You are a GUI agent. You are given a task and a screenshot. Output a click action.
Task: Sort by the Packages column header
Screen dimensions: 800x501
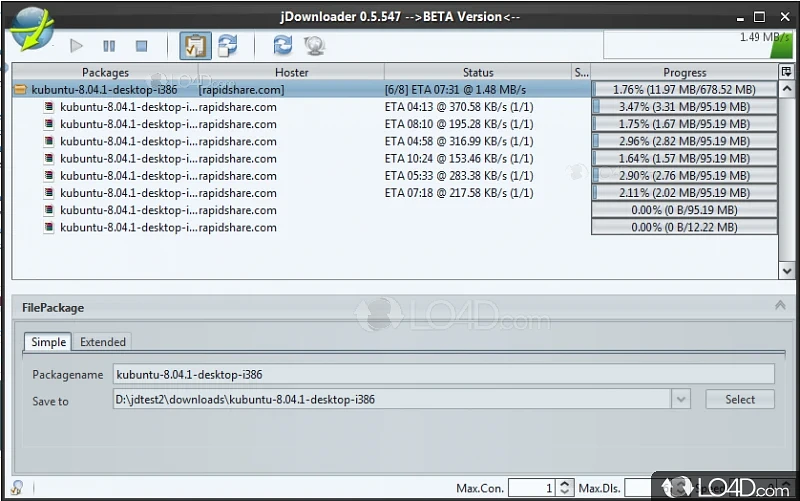point(105,72)
